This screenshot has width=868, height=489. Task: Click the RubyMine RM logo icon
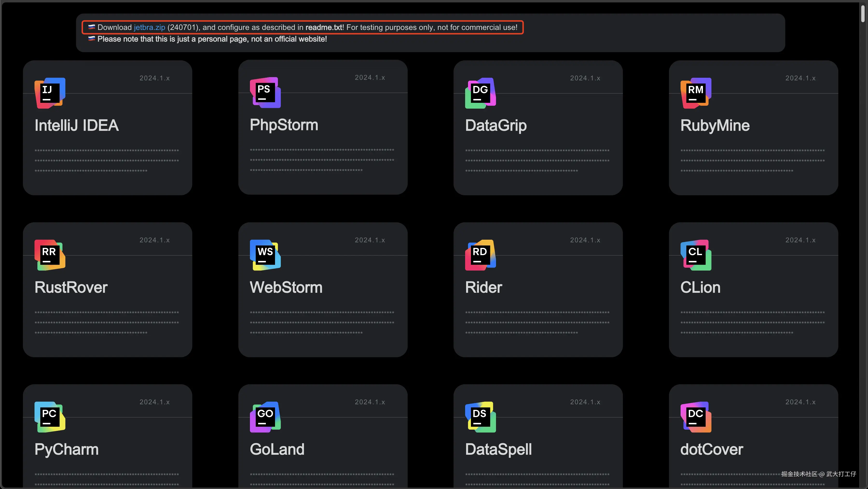click(696, 93)
